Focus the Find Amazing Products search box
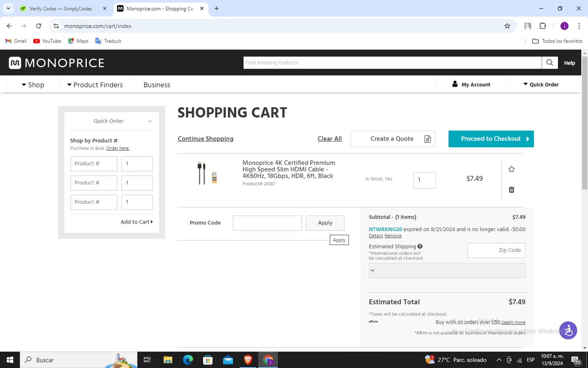The image size is (588, 368). [392, 62]
